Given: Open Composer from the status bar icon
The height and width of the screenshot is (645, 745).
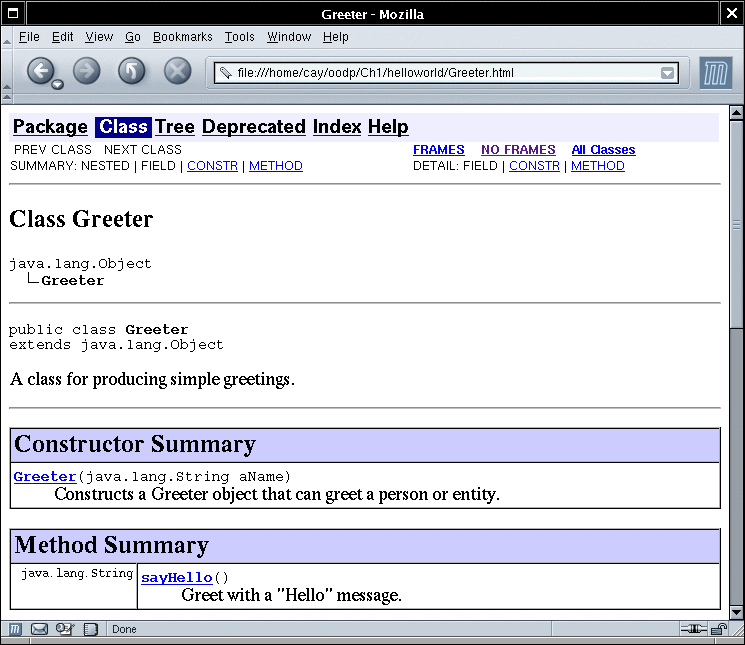Looking at the screenshot, I should 65,629.
